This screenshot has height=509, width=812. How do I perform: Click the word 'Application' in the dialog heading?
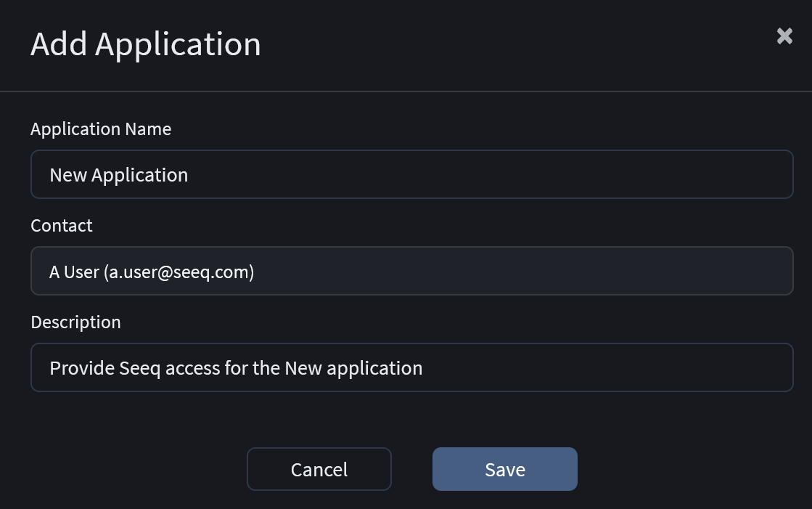[x=178, y=44]
